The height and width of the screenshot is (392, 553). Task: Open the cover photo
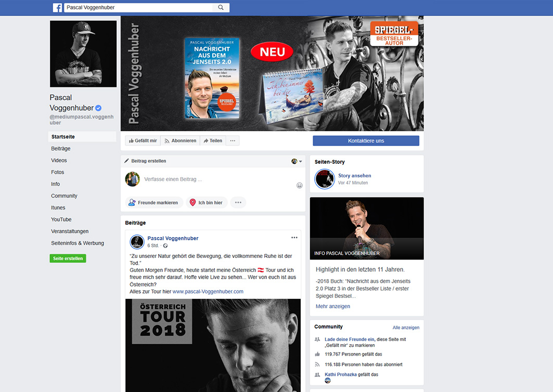[x=272, y=73]
